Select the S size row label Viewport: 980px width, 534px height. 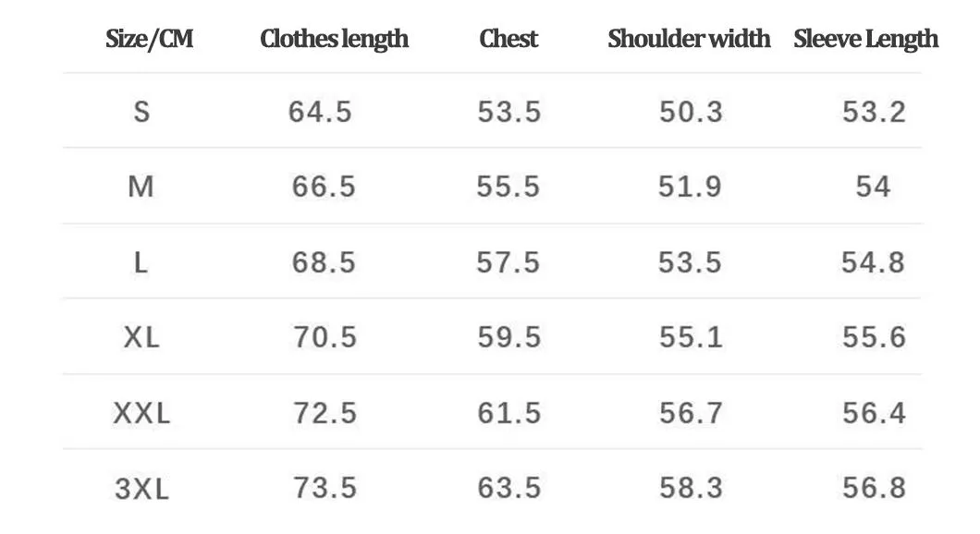[141, 113]
